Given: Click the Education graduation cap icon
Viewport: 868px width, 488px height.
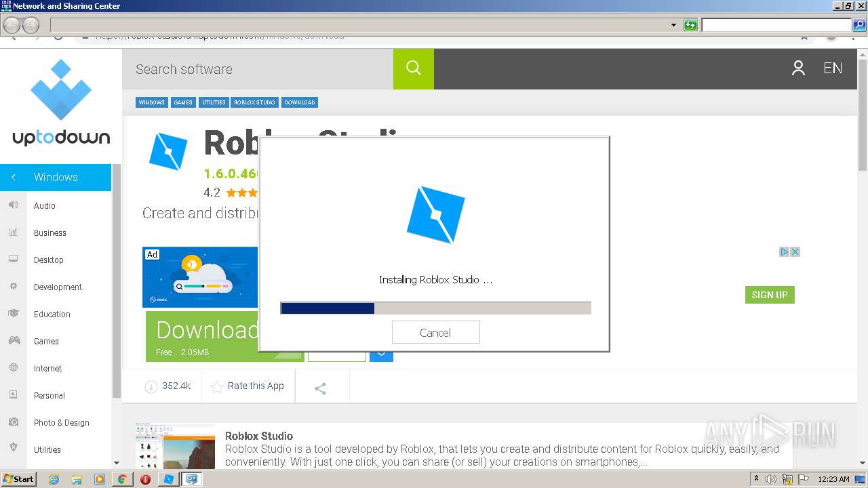Looking at the screenshot, I should 13,313.
